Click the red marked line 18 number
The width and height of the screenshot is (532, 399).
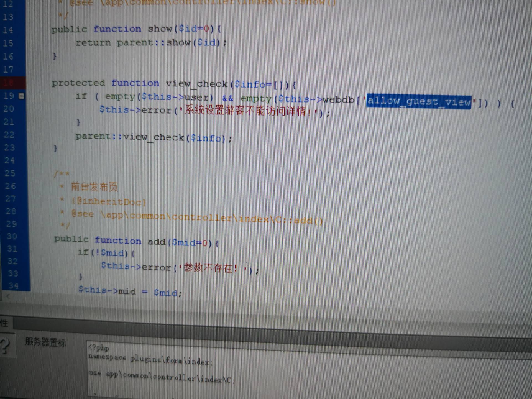click(8, 82)
